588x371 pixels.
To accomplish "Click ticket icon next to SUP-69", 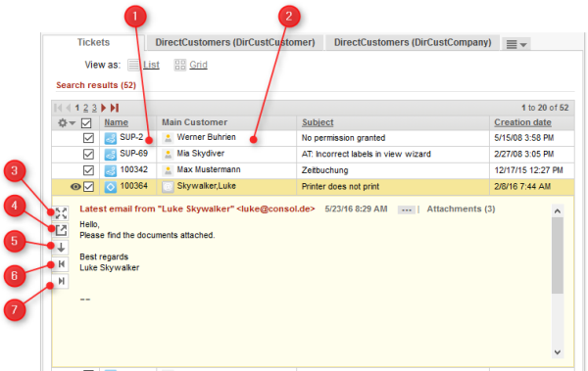I will click(110, 154).
